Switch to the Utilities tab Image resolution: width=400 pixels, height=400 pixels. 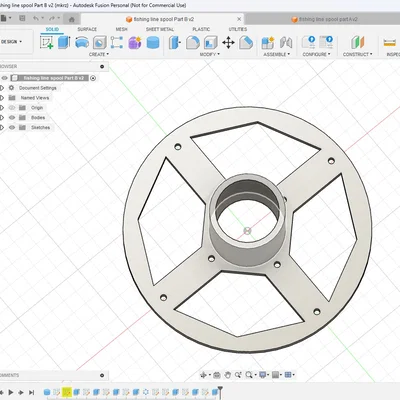pos(238,29)
